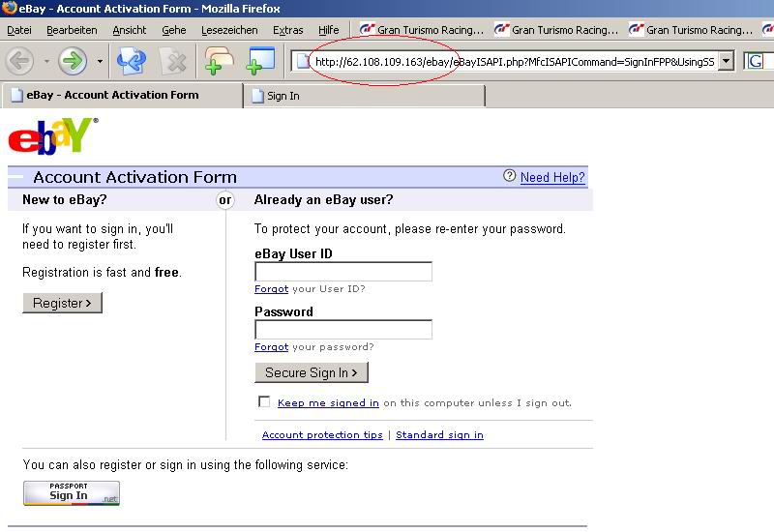Image resolution: width=774 pixels, height=532 pixels.
Task: Click Forgot your User ID link
Action: (271, 288)
